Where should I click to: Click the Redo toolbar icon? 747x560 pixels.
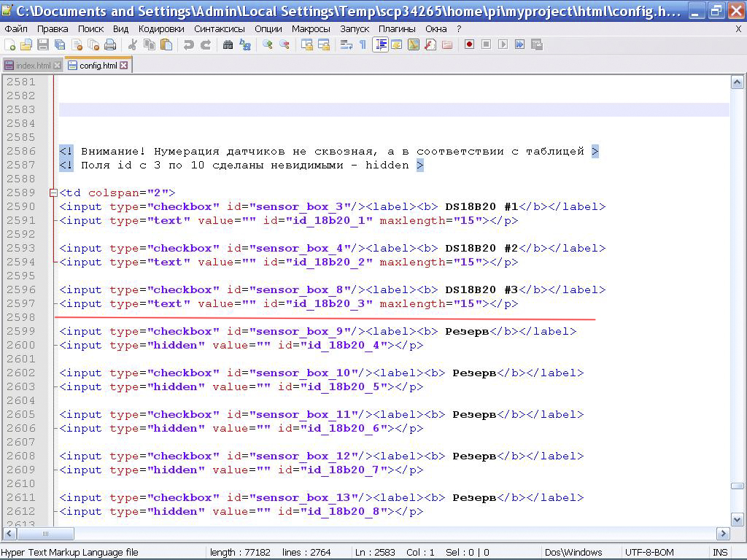(205, 44)
